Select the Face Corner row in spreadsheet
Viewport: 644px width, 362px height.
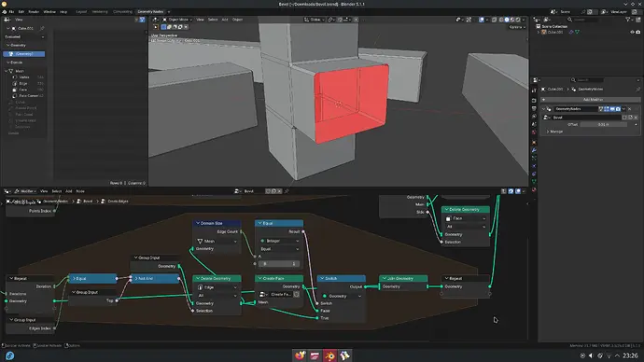[27, 95]
